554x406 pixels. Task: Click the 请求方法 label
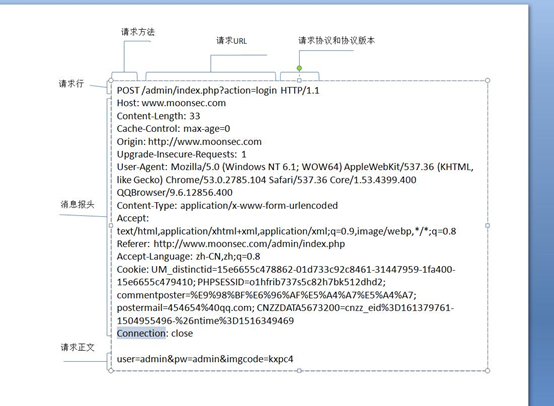tap(138, 32)
